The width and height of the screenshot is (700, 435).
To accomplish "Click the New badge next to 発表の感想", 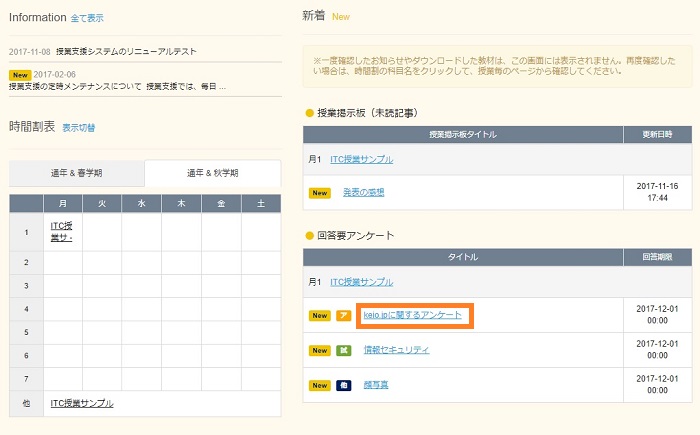I will pos(320,192).
